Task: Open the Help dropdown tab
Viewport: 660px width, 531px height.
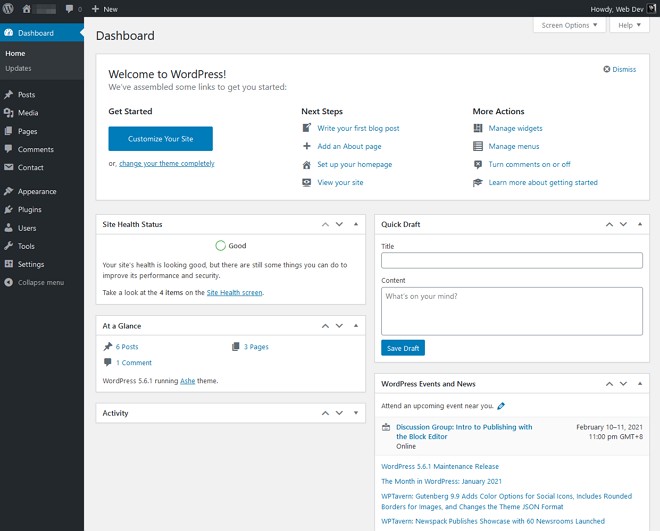Action: pyautogui.click(x=627, y=25)
